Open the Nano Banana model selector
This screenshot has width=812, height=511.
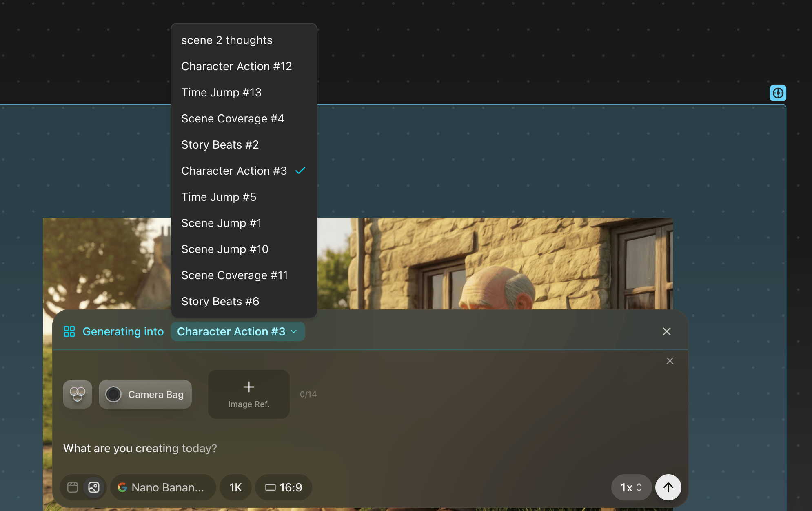point(162,487)
